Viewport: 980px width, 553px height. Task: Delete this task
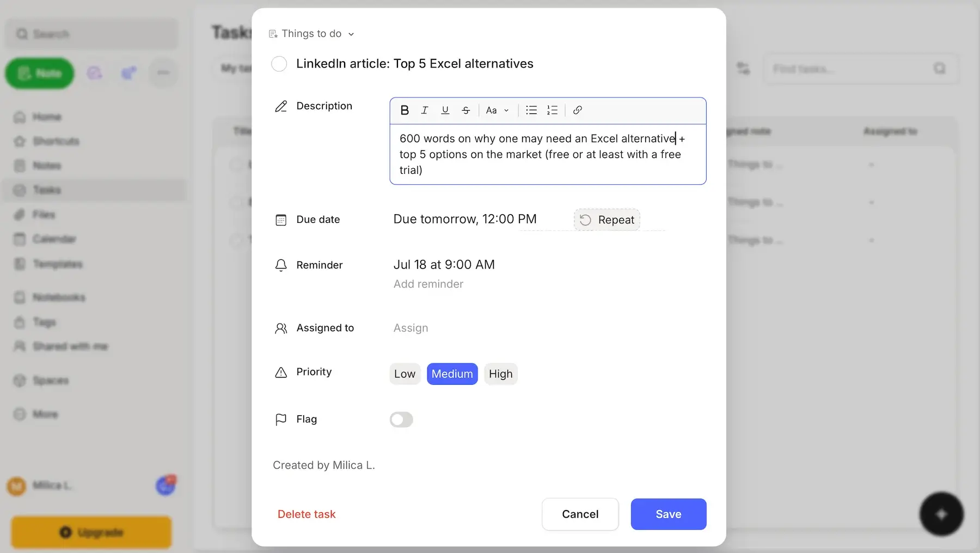click(307, 514)
